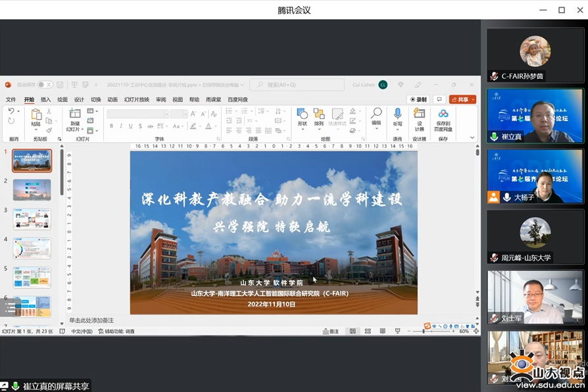Click the 粘贴 paste icon

click(x=36, y=115)
